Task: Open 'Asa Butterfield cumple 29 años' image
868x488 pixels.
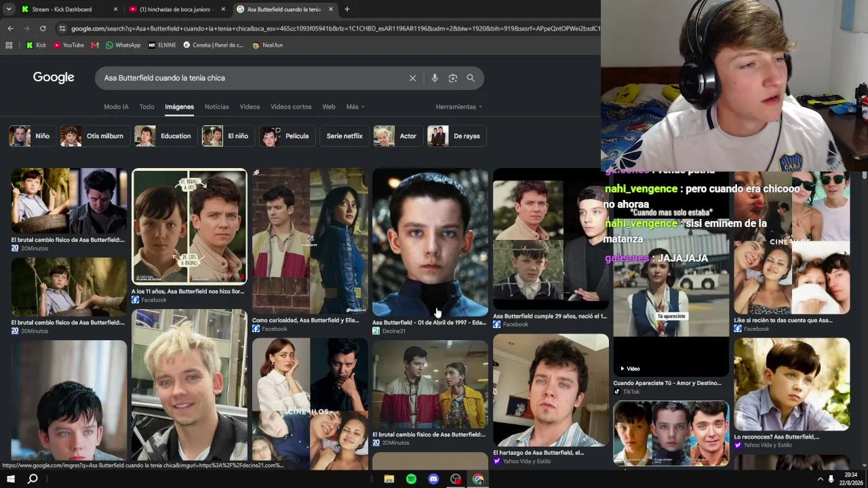Action: (x=551, y=240)
